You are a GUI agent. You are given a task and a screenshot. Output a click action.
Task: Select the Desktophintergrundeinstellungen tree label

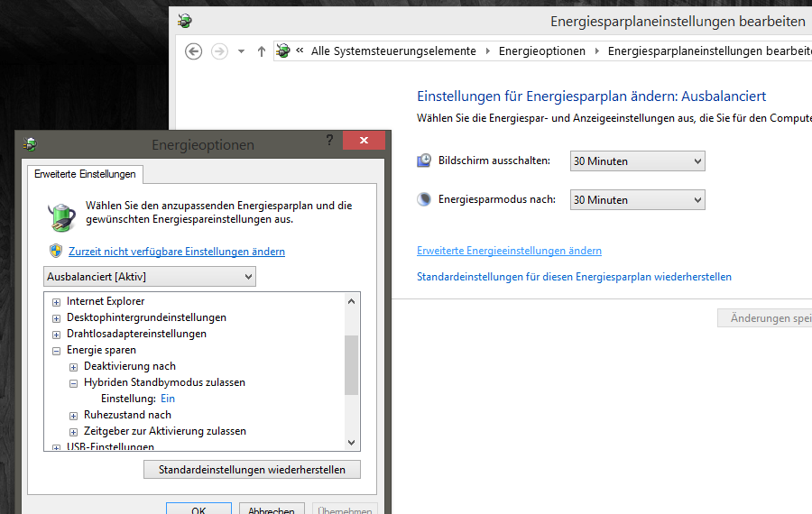click(146, 317)
